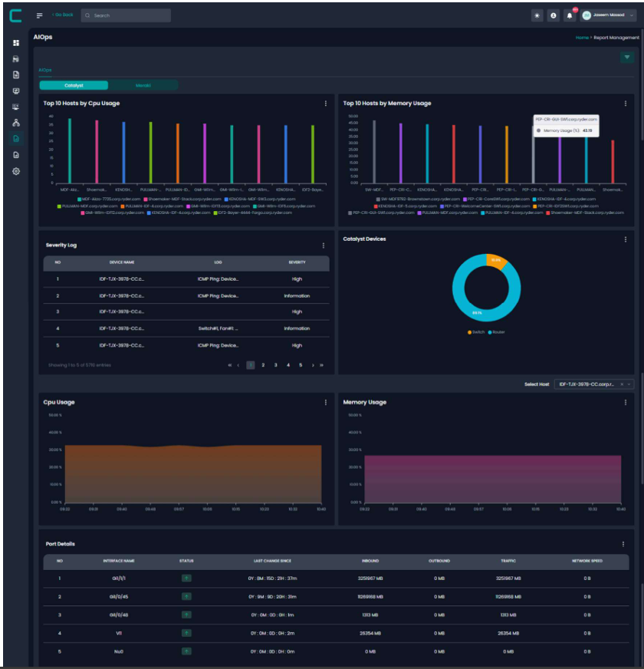Open the Severity Log kebab menu
The image size is (644, 669).
point(324,246)
